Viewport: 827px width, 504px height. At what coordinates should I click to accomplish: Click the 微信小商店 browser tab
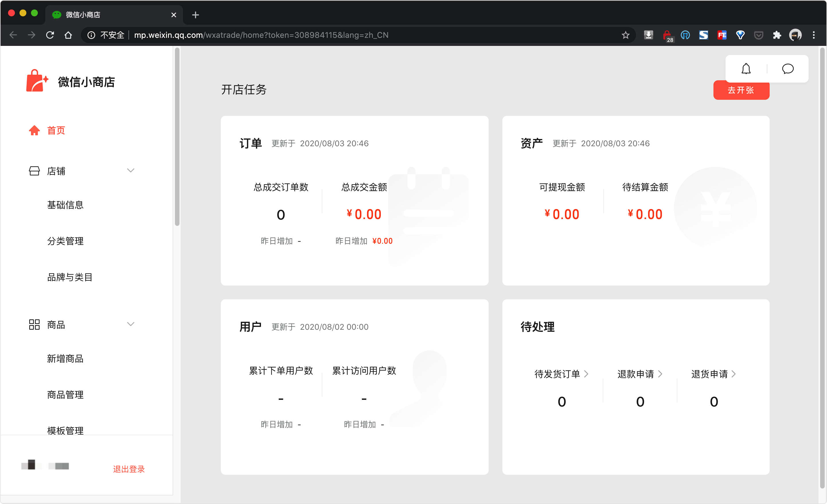(x=114, y=15)
